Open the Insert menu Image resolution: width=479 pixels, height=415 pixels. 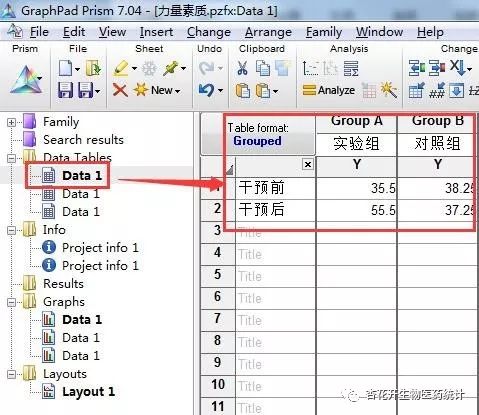tap(156, 32)
